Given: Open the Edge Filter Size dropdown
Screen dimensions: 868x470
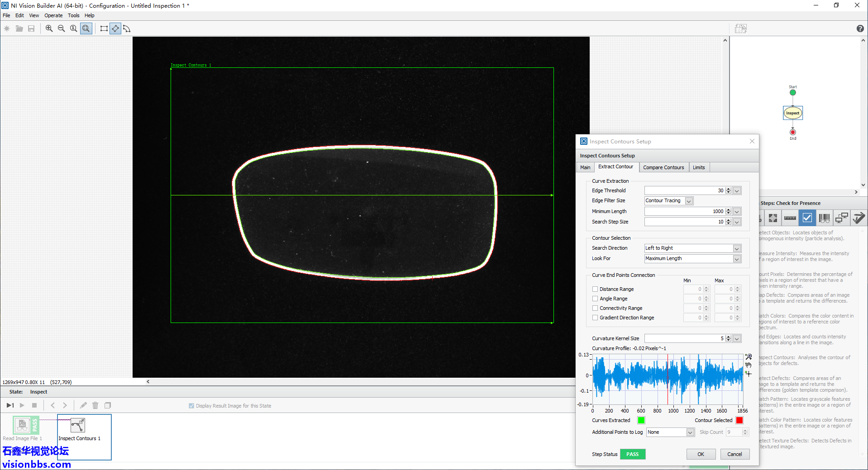Looking at the screenshot, I should (689, 201).
